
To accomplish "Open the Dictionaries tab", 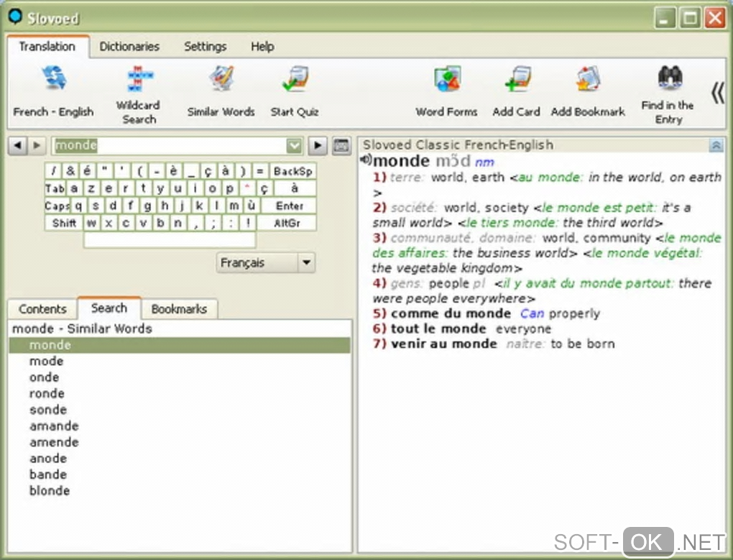I will click(x=129, y=46).
